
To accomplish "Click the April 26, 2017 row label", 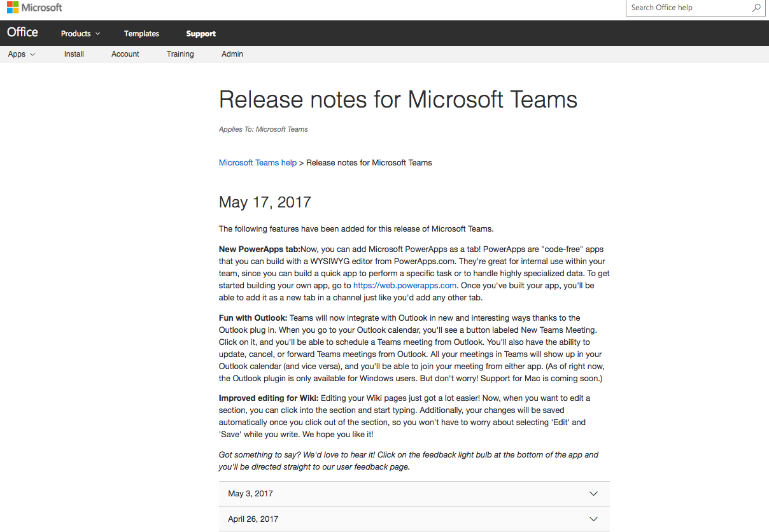I will point(253,519).
